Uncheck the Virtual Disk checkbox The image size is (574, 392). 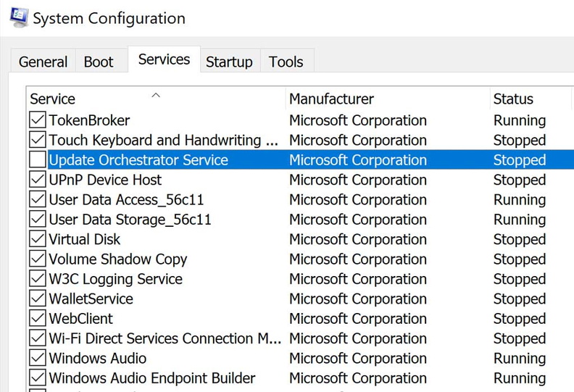pyautogui.click(x=38, y=238)
